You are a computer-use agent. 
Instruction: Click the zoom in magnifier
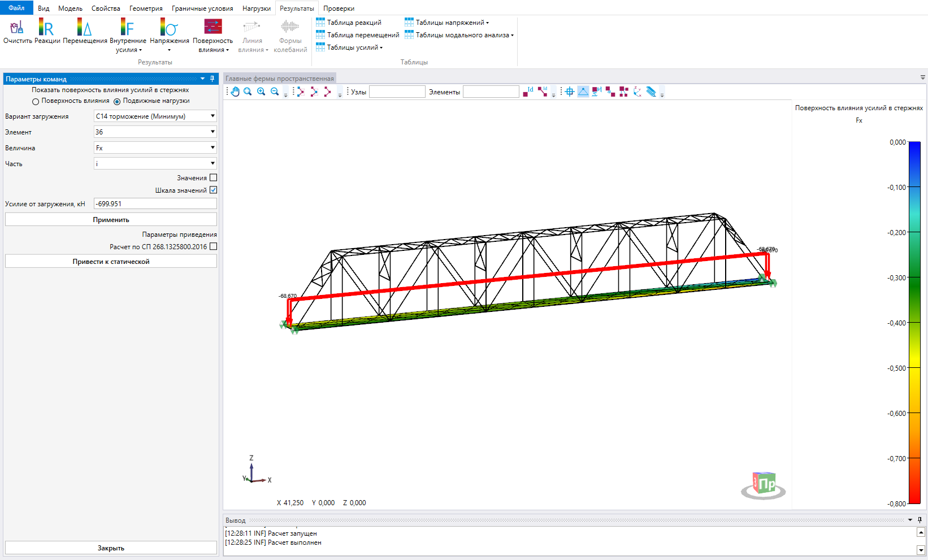(x=261, y=92)
